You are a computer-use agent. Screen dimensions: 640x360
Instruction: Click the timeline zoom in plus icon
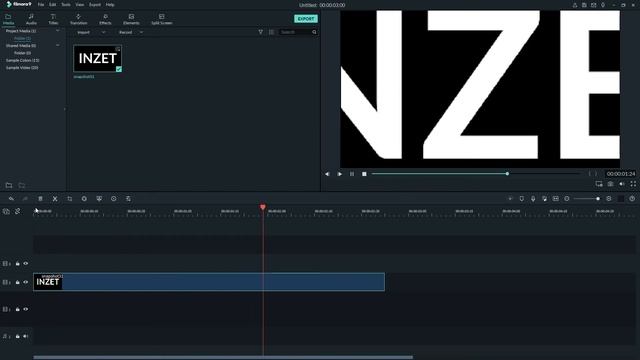(609, 199)
